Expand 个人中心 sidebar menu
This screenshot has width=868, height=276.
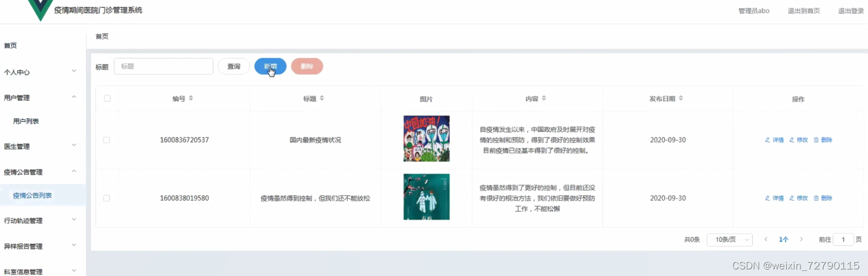(43, 72)
